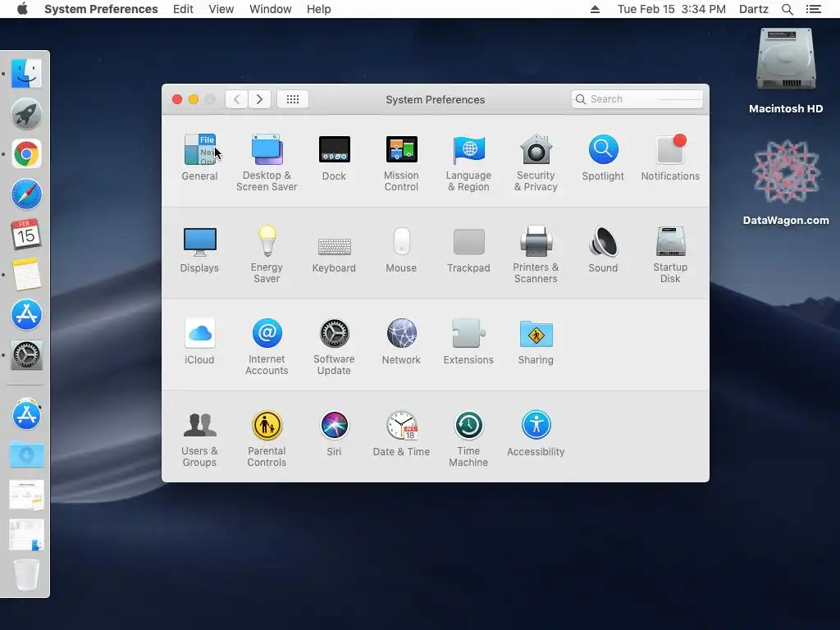
Task: Open the General preference pane
Action: 199,157
